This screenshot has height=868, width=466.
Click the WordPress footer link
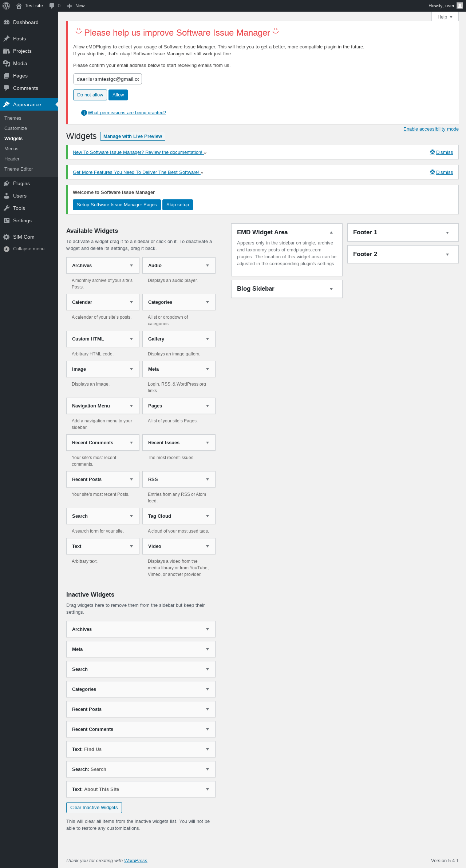click(x=135, y=861)
